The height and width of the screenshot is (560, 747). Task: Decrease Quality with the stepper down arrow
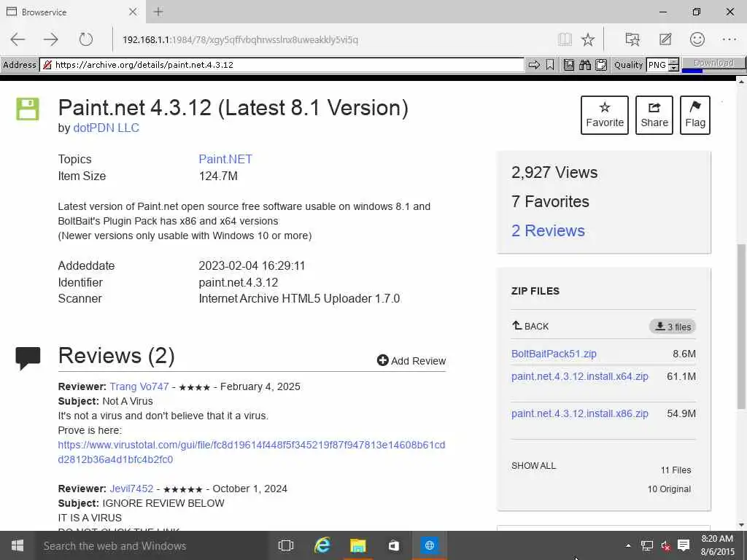pos(673,68)
